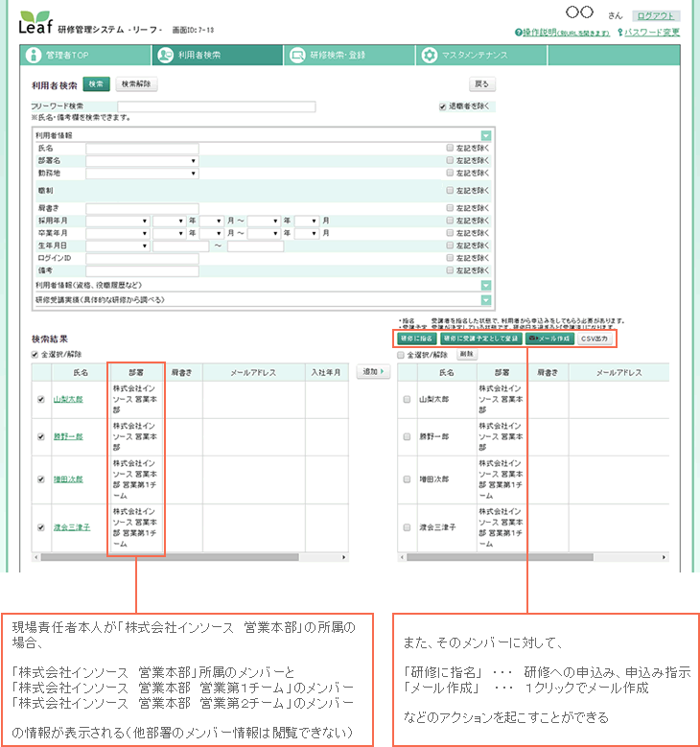Screen dimensions: 700x747
Task: Click the 研修に指名 button
Action: [x=417, y=338]
